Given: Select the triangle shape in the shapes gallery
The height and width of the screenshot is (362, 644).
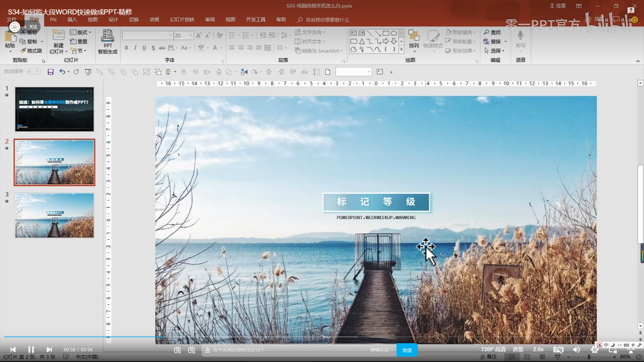Looking at the screenshot, I should 362,41.
